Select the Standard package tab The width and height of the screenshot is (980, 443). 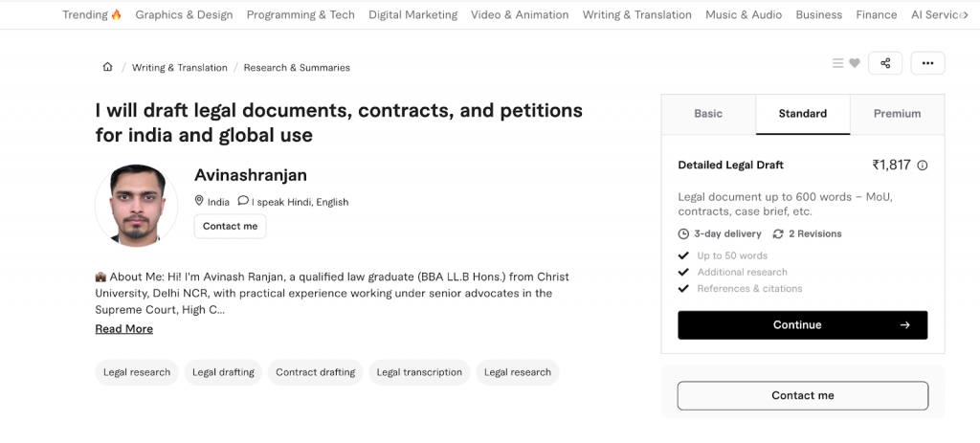802,114
